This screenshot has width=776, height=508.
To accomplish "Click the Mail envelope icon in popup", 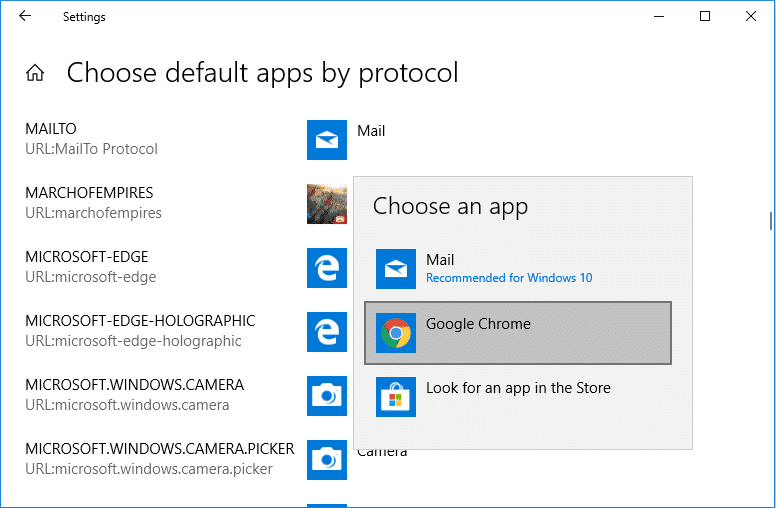I will point(396,269).
